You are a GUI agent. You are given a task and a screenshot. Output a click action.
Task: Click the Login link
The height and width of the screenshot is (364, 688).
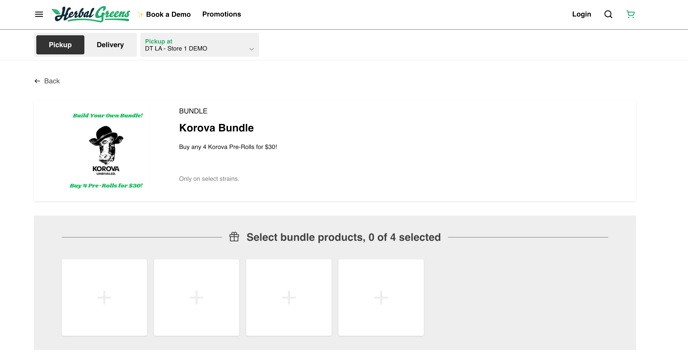click(581, 14)
